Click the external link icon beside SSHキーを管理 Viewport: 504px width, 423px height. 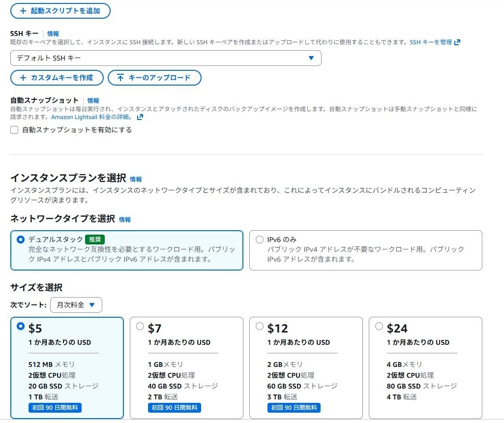tap(457, 42)
